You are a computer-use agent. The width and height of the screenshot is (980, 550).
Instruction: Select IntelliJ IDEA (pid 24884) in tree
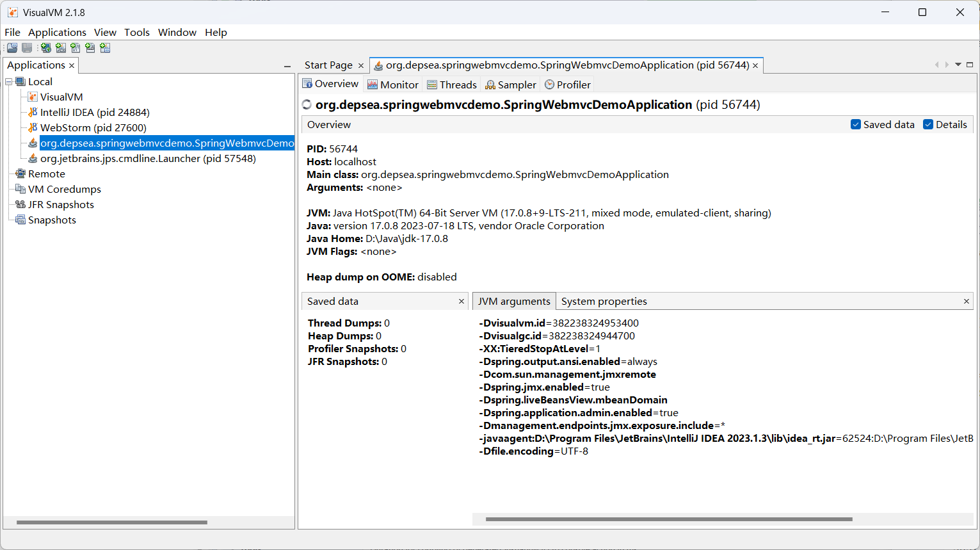[95, 113]
